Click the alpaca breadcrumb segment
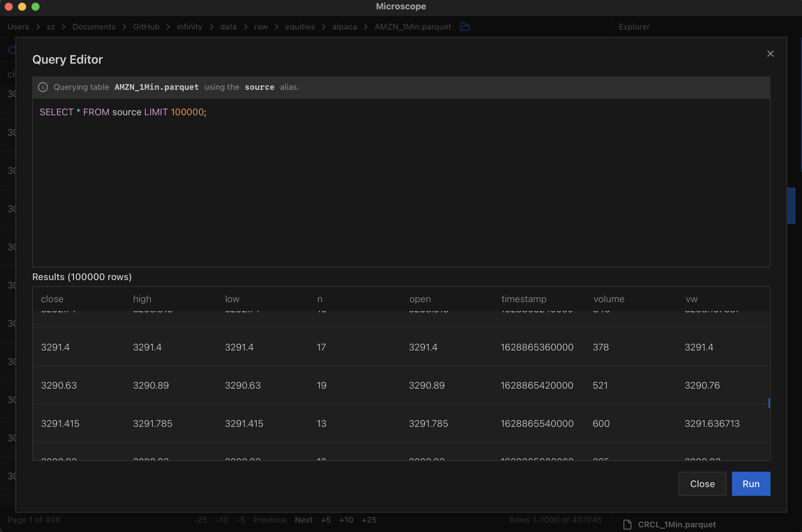The image size is (802, 532). coord(345,26)
